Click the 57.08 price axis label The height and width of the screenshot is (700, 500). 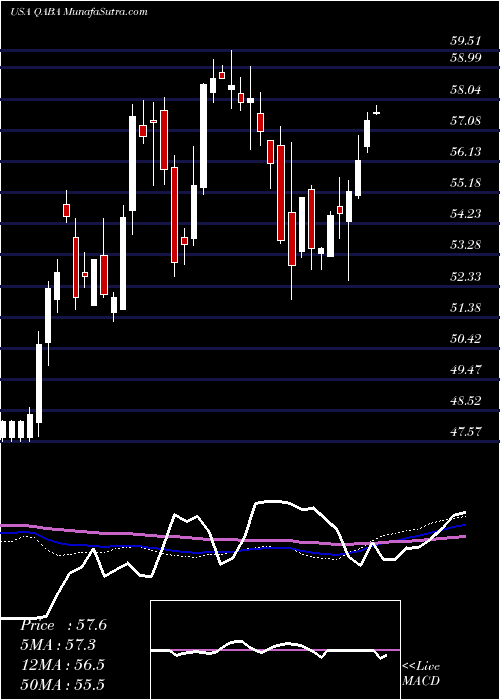[x=466, y=121]
